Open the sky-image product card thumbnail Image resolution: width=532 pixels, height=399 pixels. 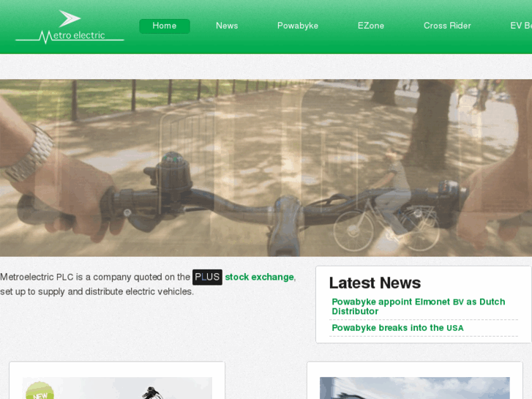(x=415, y=388)
